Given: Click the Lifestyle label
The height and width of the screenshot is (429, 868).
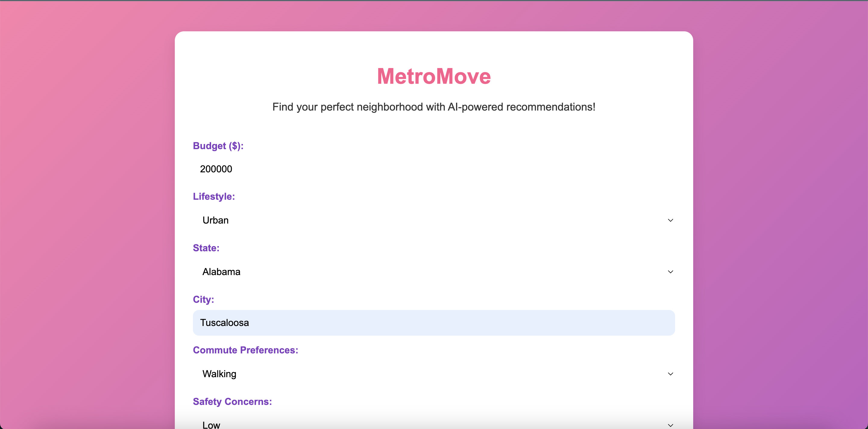Looking at the screenshot, I should [x=214, y=196].
